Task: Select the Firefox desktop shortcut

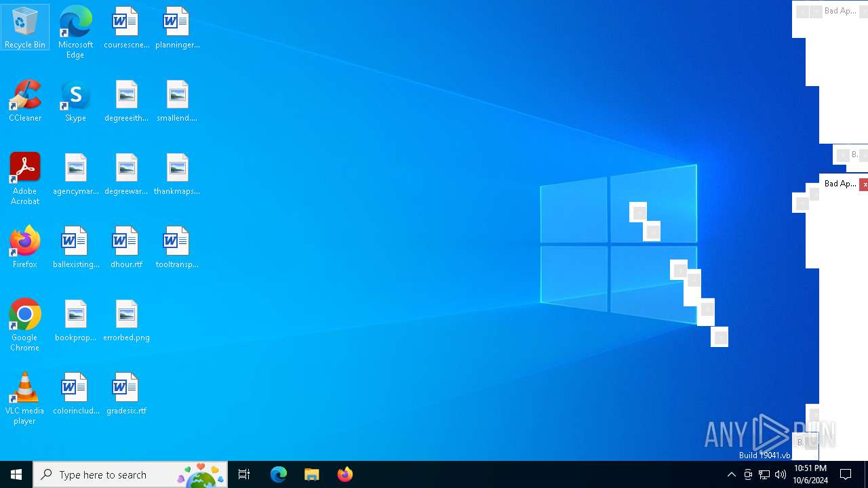Action: pyautogui.click(x=25, y=247)
